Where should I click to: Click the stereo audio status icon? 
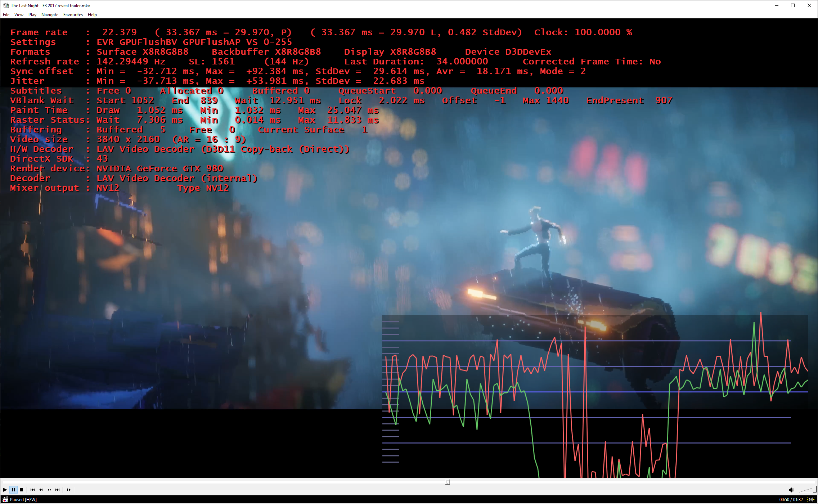[811, 499]
